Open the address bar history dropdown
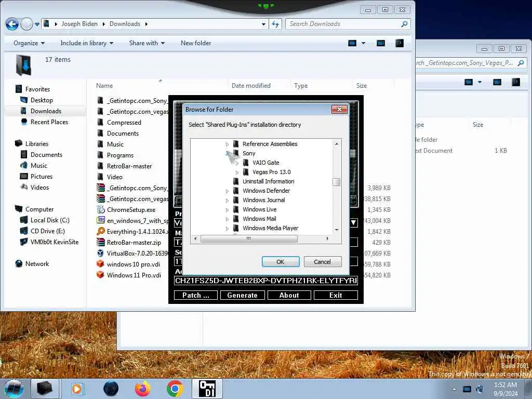The height and width of the screenshot is (399, 532). [x=263, y=24]
